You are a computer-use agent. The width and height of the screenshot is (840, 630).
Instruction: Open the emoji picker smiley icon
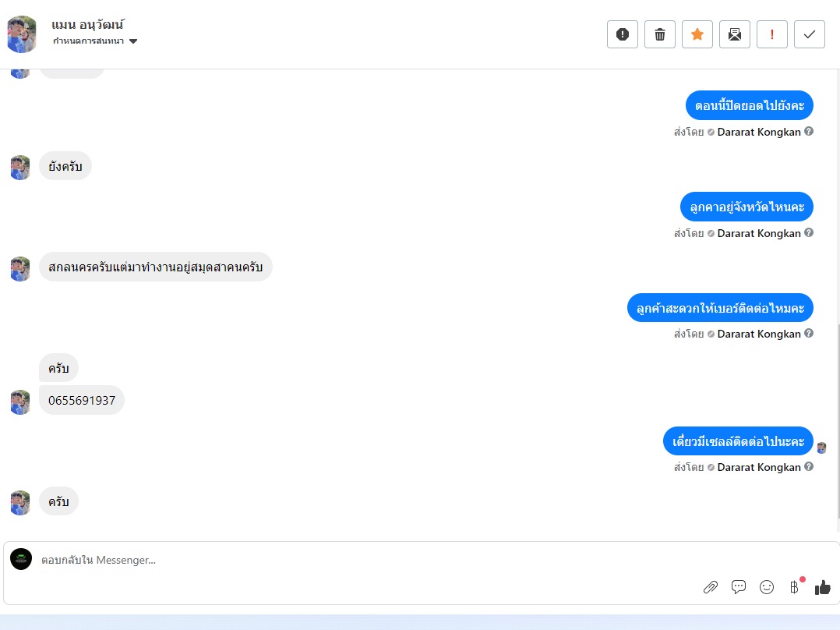pos(767,587)
